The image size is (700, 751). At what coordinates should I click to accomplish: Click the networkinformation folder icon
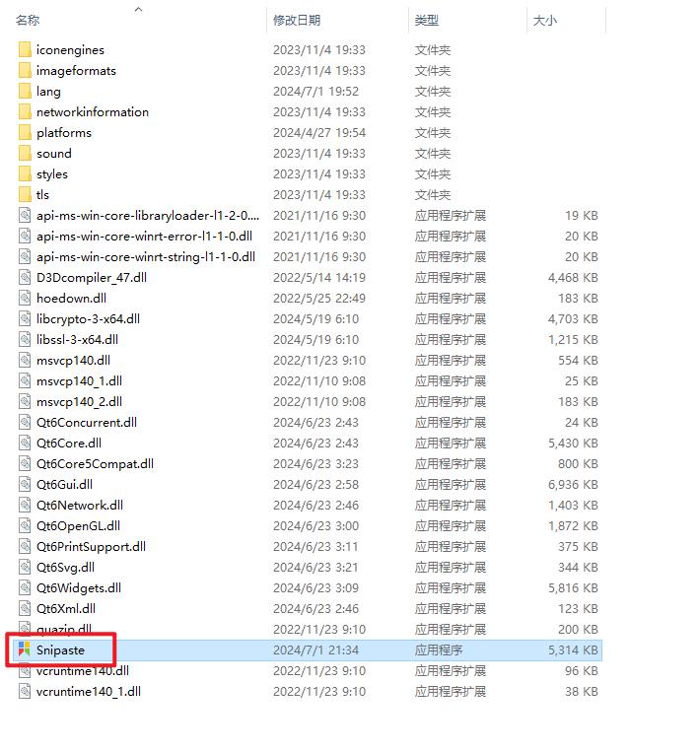point(25,111)
